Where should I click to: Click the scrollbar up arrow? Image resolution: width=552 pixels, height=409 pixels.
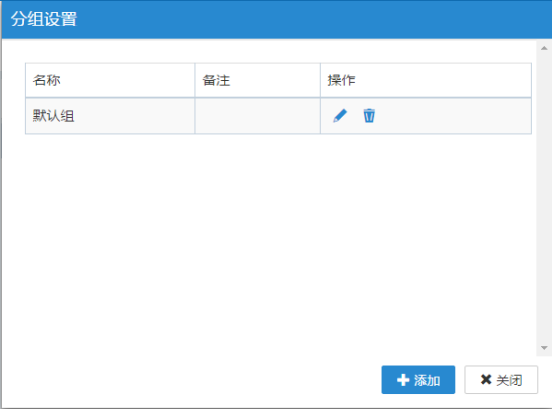544,48
